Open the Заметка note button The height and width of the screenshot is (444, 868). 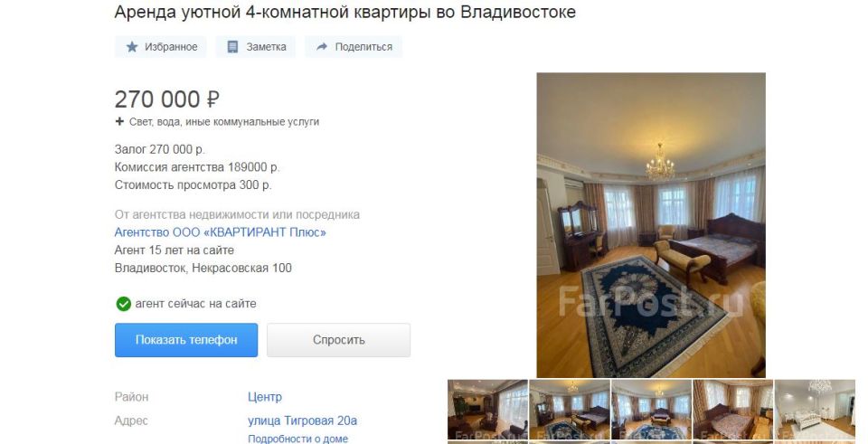256,47
